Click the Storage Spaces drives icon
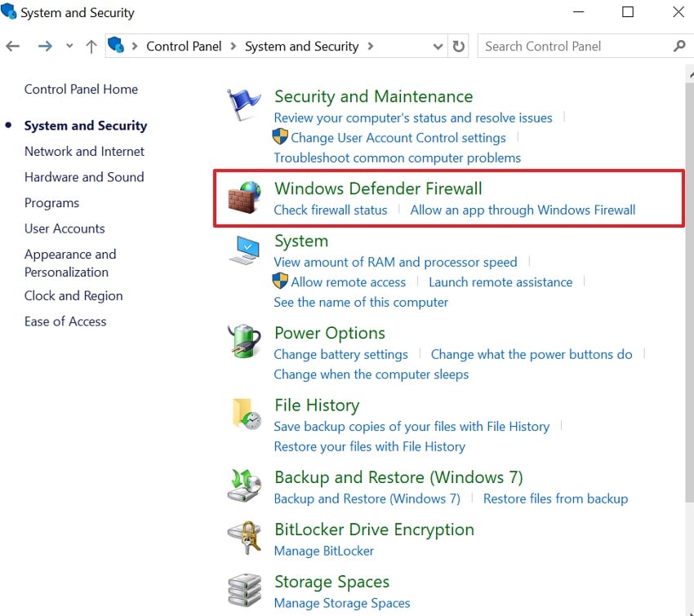This screenshot has height=616, width=694. coord(243,590)
